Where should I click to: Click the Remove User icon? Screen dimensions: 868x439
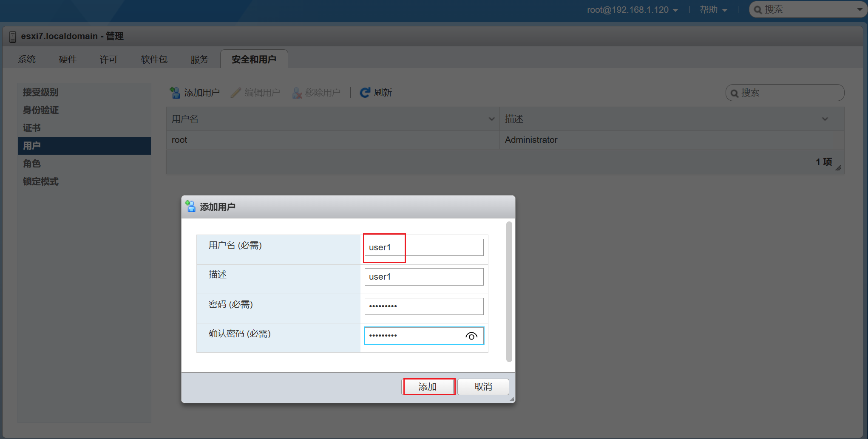click(297, 93)
